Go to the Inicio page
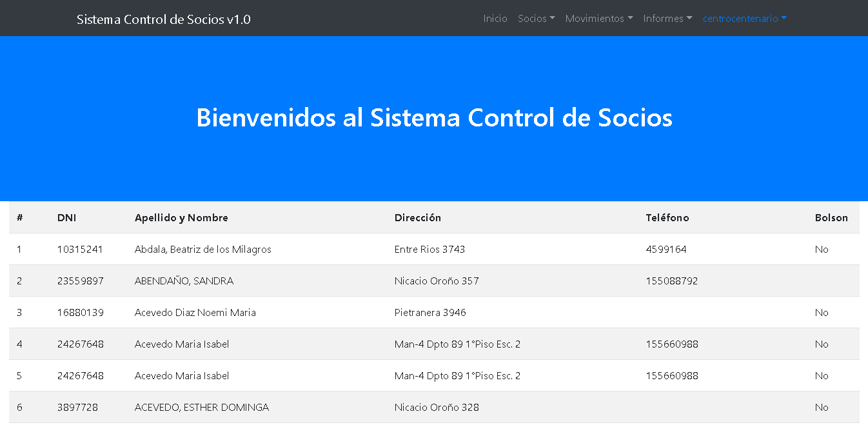Viewport: 868px width, 425px height. [x=495, y=19]
